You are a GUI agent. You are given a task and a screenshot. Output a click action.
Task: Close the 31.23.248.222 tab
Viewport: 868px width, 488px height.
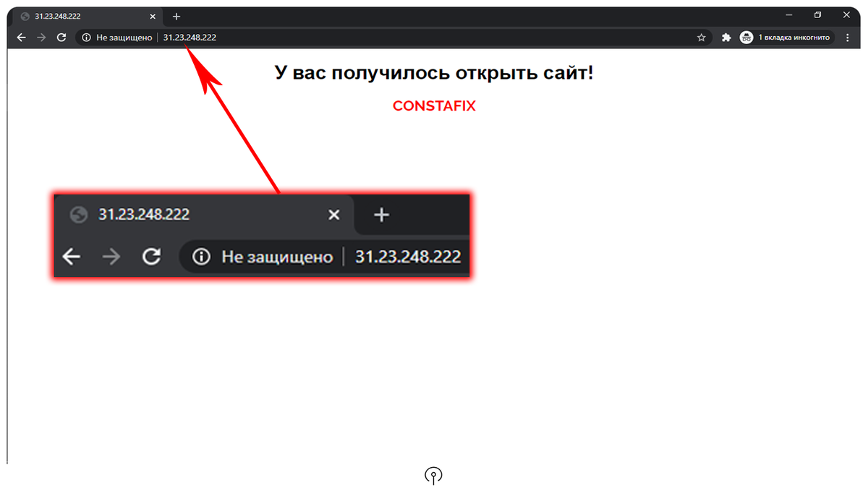(x=152, y=15)
